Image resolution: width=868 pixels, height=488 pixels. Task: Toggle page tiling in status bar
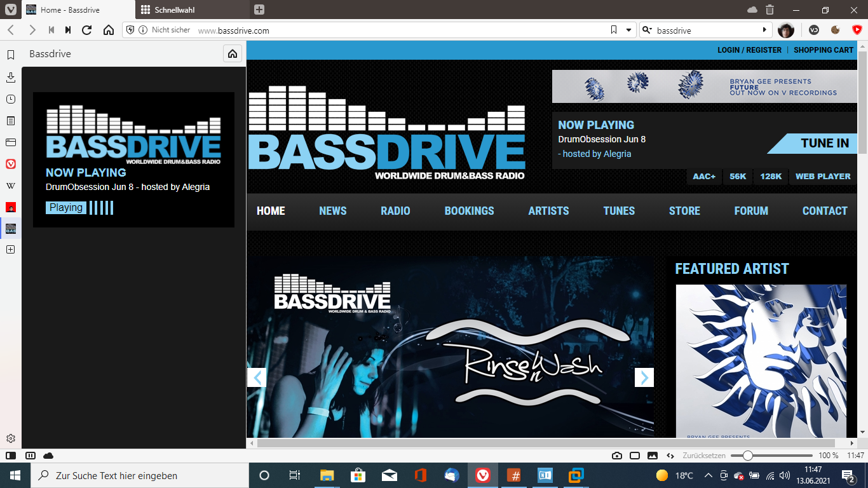click(x=635, y=456)
